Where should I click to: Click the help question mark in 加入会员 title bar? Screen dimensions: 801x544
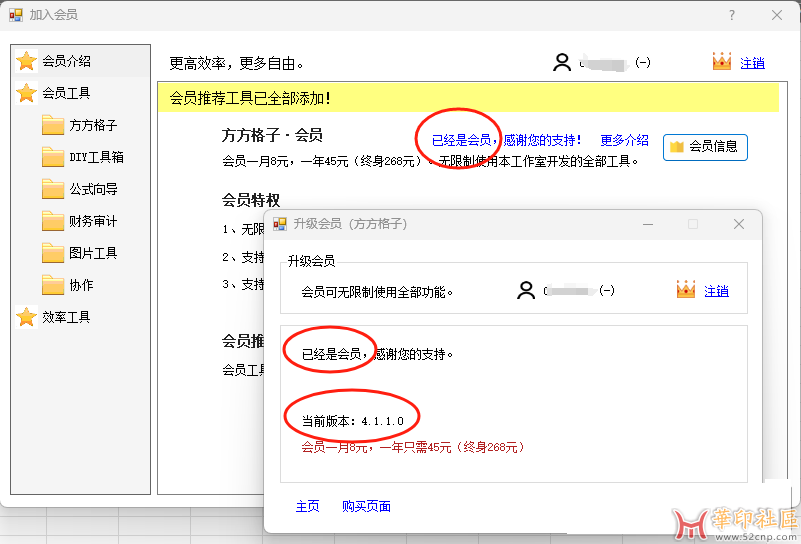732,15
